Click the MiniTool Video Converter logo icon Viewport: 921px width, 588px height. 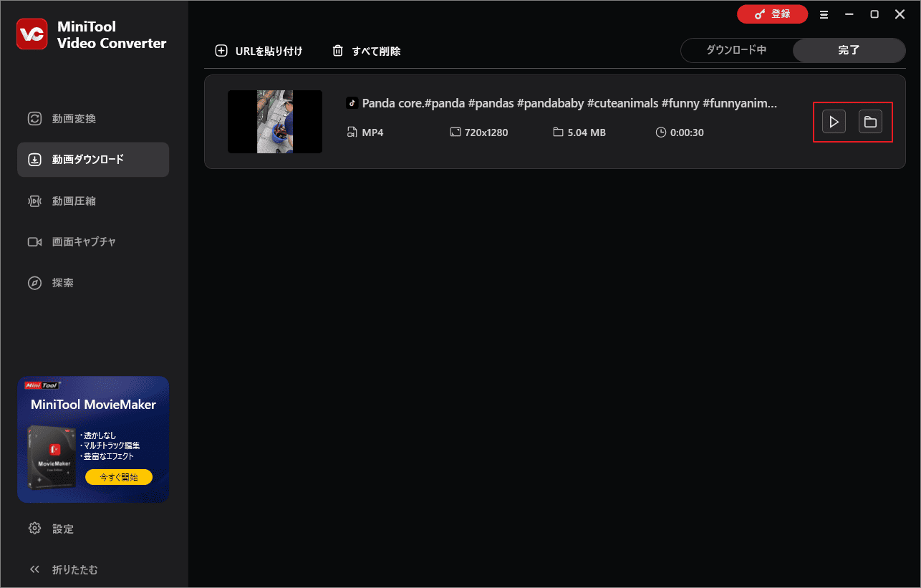click(x=32, y=34)
